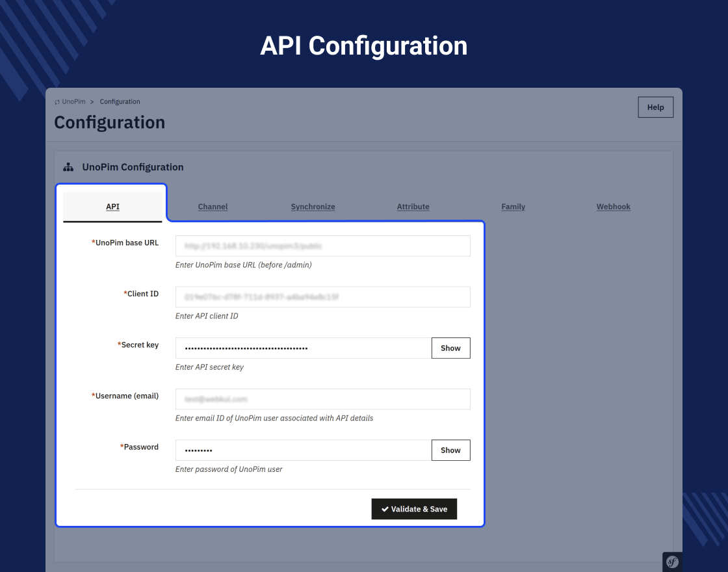
Task: Switch to the Channel tab
Action: 213,207
